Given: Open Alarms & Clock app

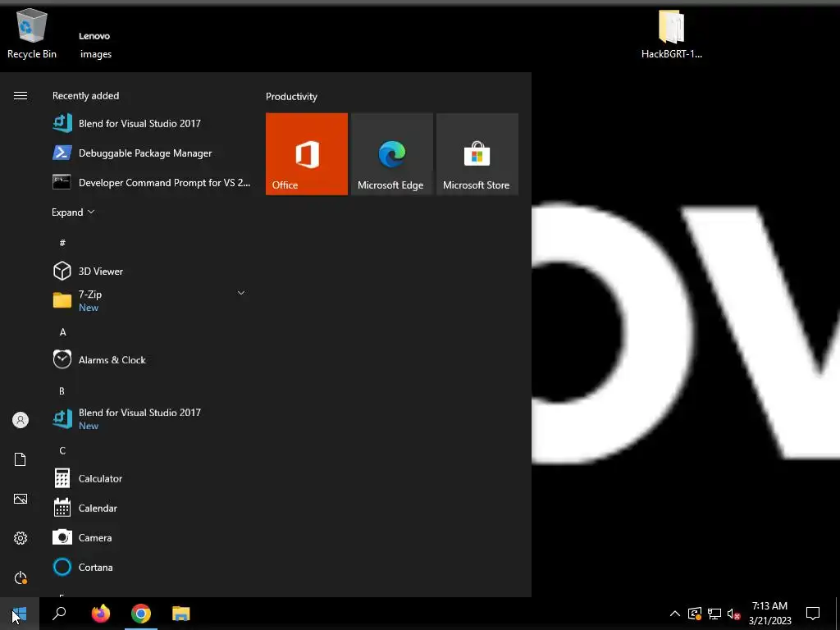Looking at the screenshot, I should (152, 360).
